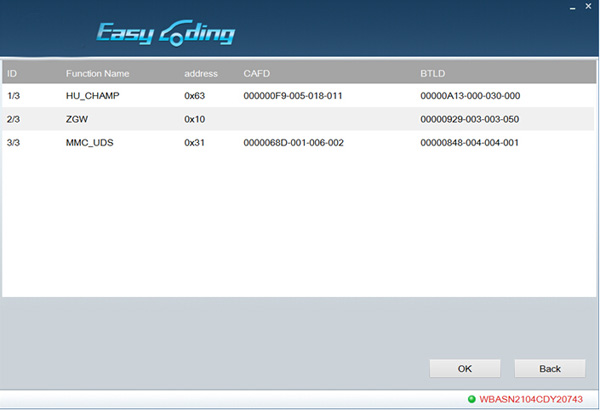
Task: Click CAFD value 0000068D-001-006-002
Action: click(x=293, y=143)
